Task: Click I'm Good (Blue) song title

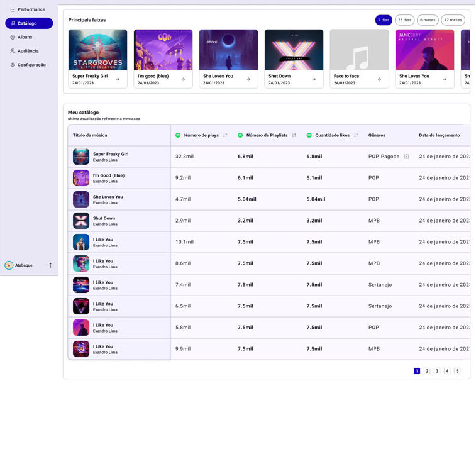Action: tap(109, 175)
